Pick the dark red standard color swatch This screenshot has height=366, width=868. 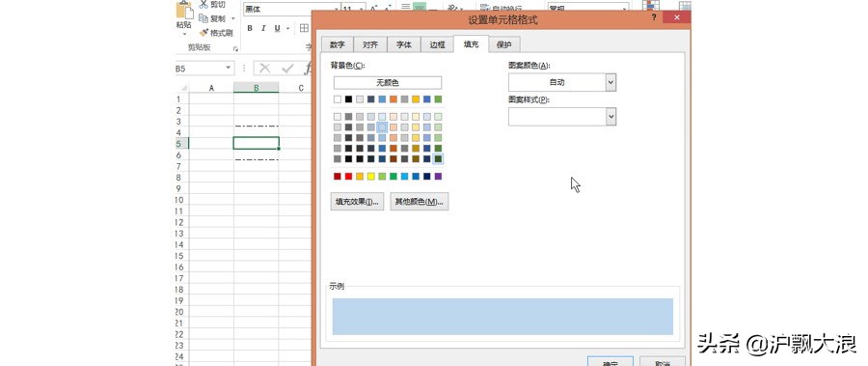(x=338, y=177)
